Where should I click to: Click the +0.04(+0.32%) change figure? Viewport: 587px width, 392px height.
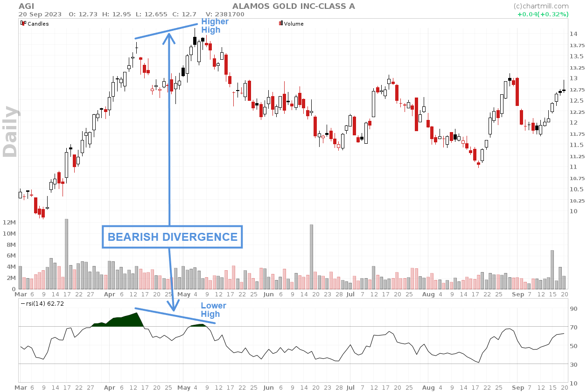click(543, 14)
